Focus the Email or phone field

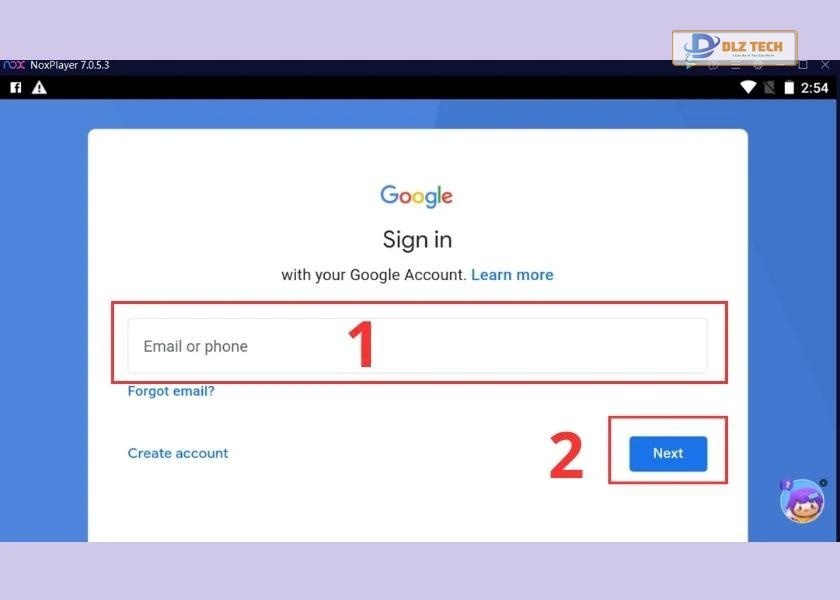coord(417,346)
